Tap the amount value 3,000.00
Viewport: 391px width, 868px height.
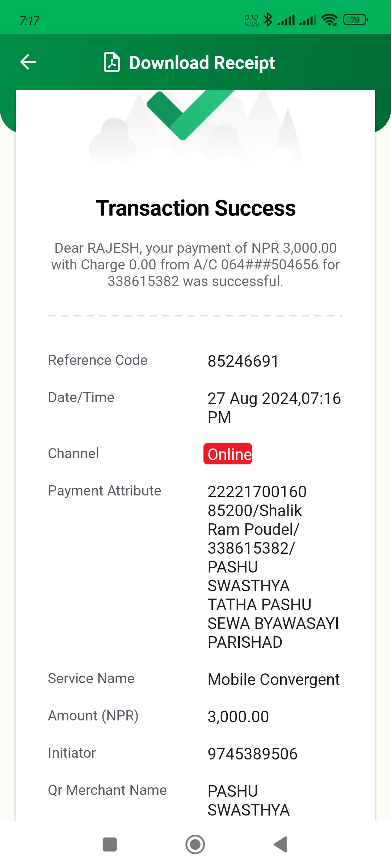238,716
